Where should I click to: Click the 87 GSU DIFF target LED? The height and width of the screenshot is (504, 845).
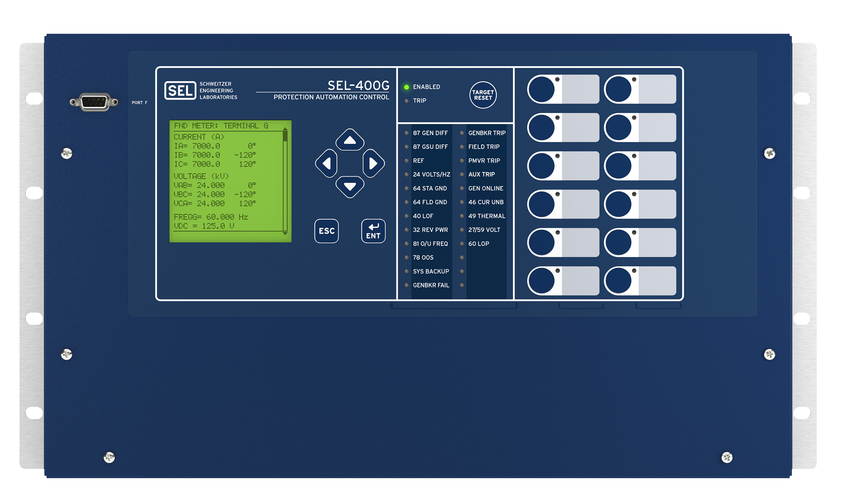407,147
